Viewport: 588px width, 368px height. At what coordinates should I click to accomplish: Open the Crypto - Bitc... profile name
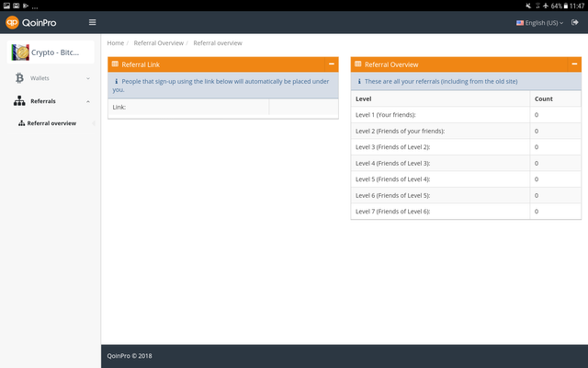tap(55, 52)
